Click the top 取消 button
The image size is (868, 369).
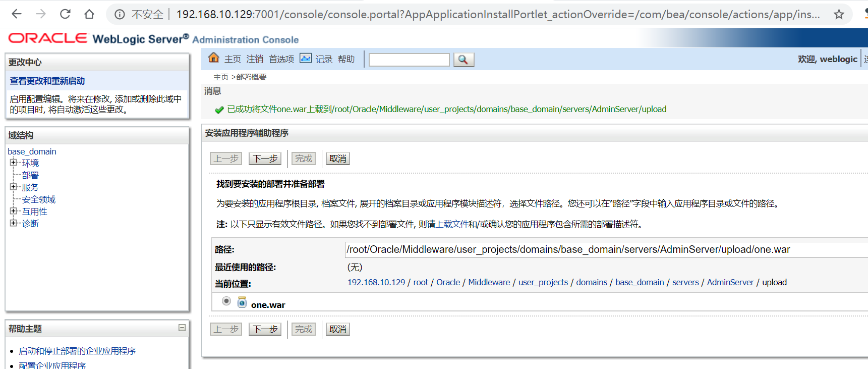tap(338, 159)
